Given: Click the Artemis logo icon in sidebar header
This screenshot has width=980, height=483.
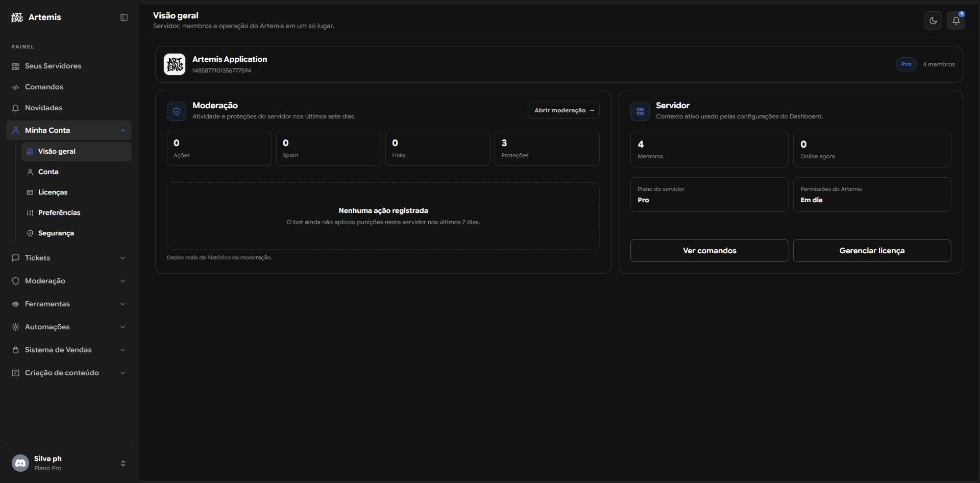Looking at the screenshot, I should coord(17,17).
